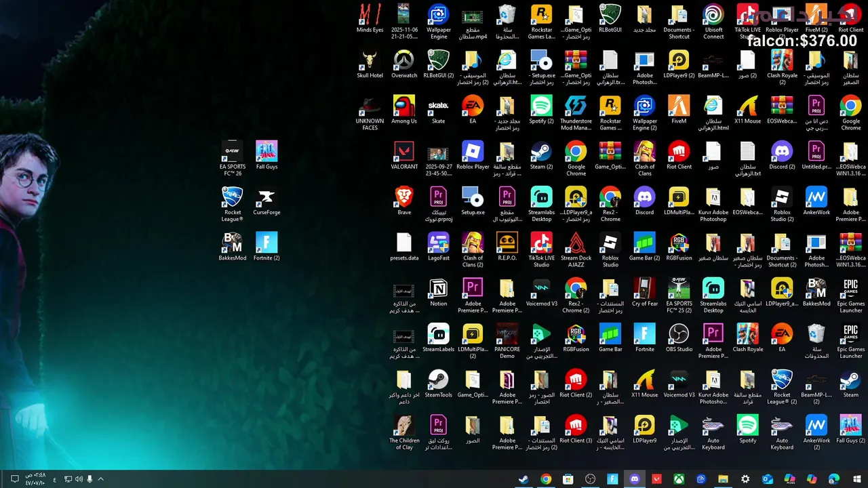This screenshot has width=868, height=488.
Task: Open the Clash of Clans (2) icon
Action: point(473,249)
